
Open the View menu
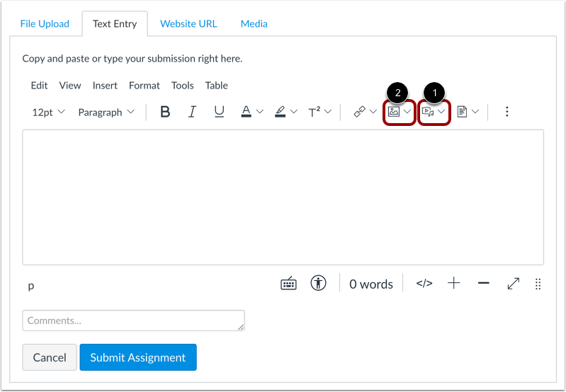coord(70,86)
